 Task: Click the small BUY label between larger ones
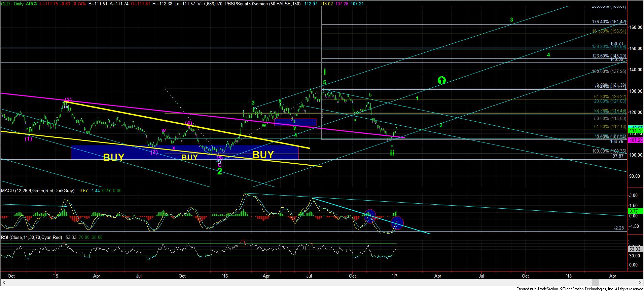tap(190, 158)
